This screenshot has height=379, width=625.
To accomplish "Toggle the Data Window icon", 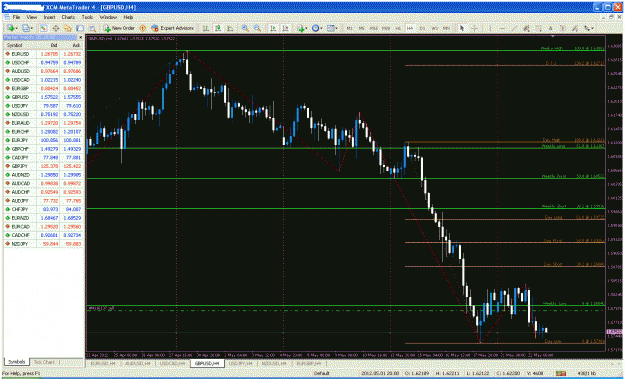I will (56, 28).
